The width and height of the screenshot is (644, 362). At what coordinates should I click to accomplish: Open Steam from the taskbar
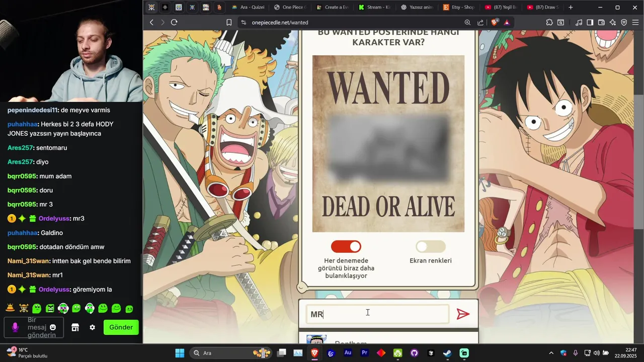point(447,353)
